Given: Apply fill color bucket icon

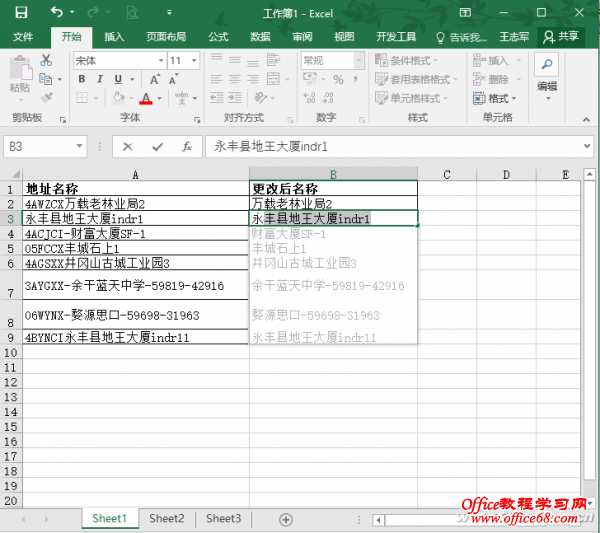Looking at the screenshot, I should click(x=118, y=98).
